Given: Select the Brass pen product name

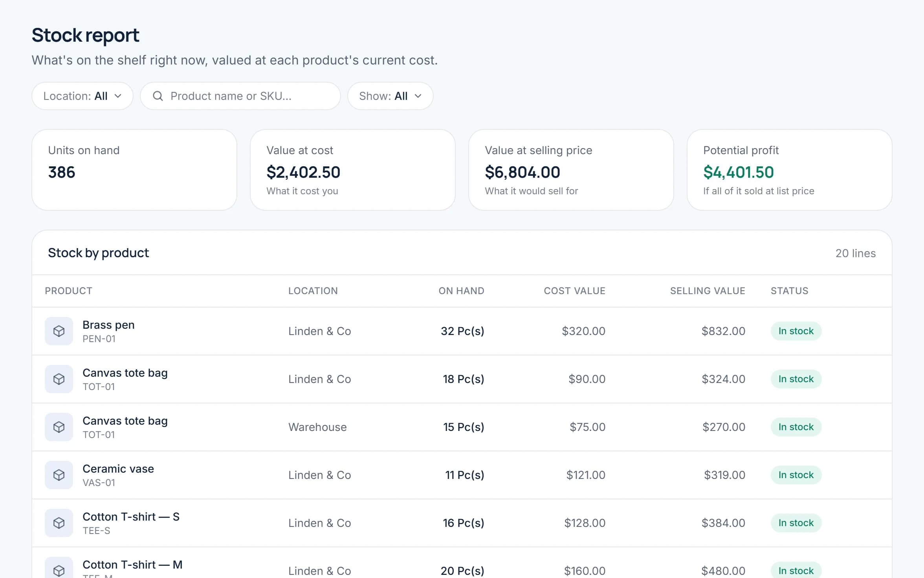Looking at the screenshot, I should click(x=108, y=325).
